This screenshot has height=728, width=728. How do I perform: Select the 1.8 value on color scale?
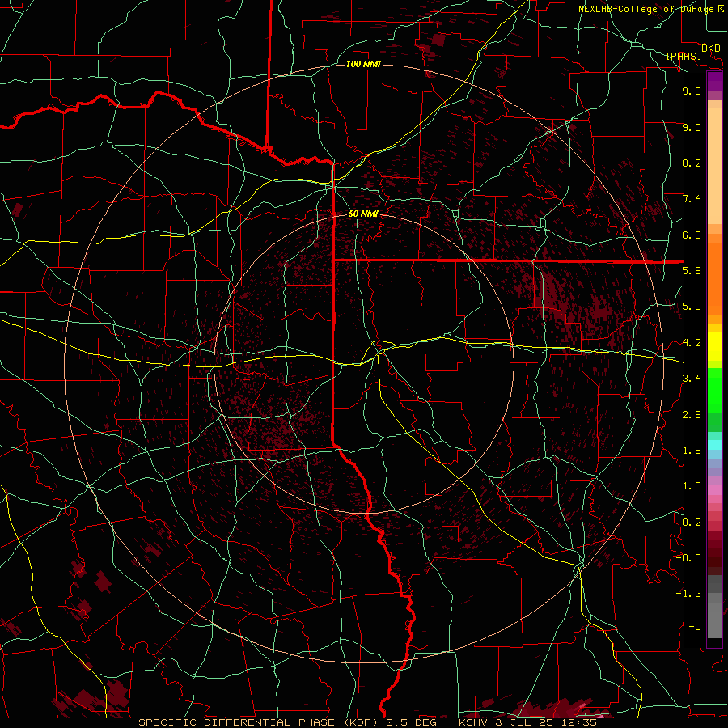click(692, 451)
